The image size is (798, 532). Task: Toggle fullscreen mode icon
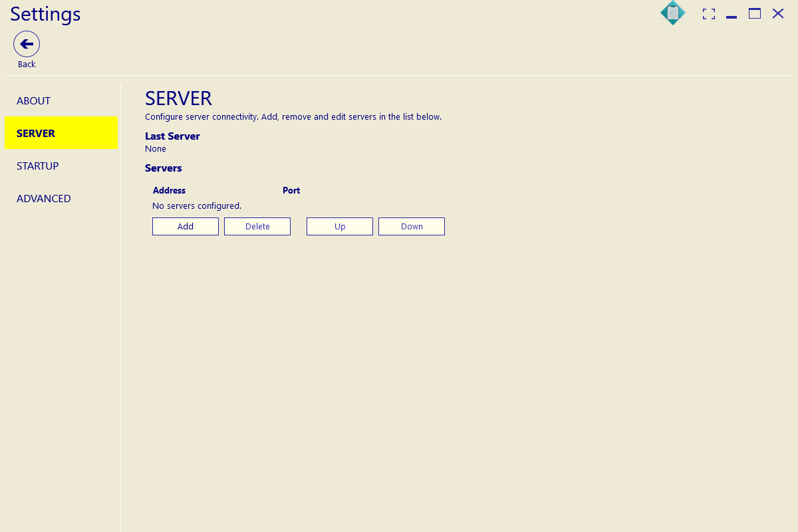[x=709, y=14]
